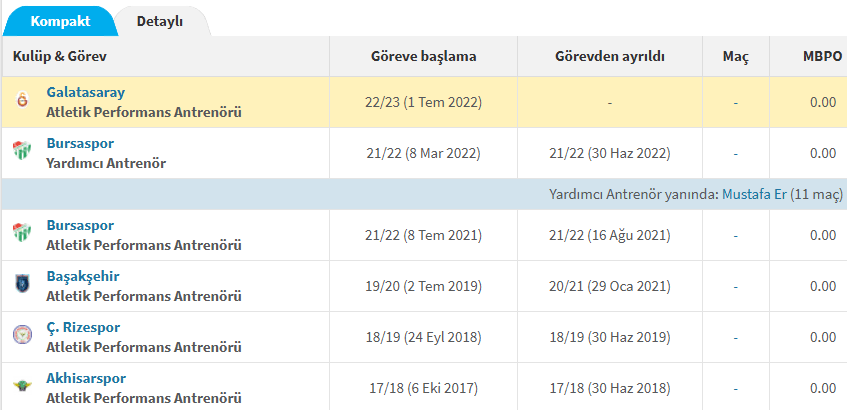
Task: Open the Ç. Rizespor club link
Action: [83, 327]
